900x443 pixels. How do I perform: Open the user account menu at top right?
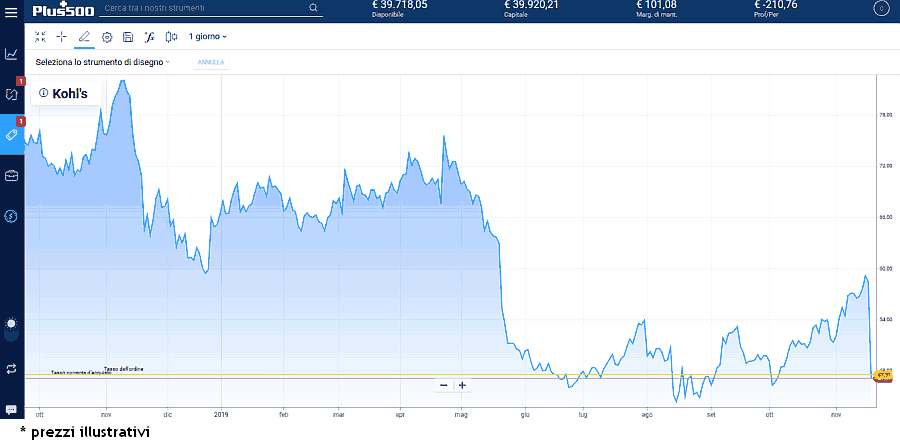tap(880, 9)
